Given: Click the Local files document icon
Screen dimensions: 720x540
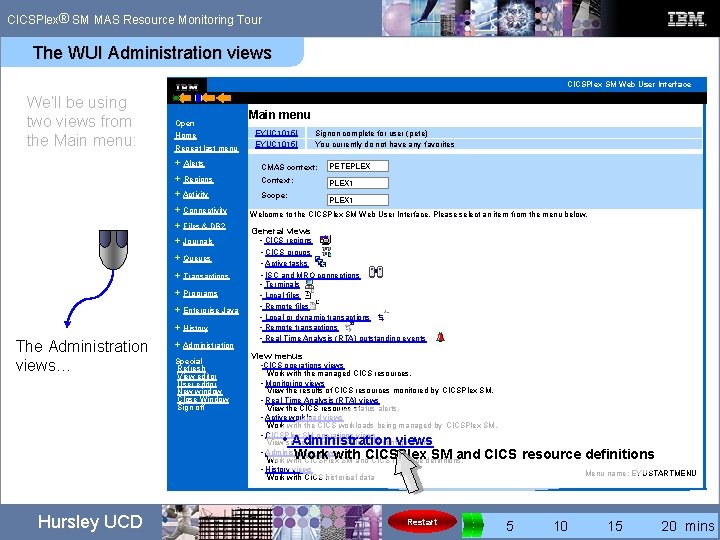Looking at the screenshot, I should 308,295.
